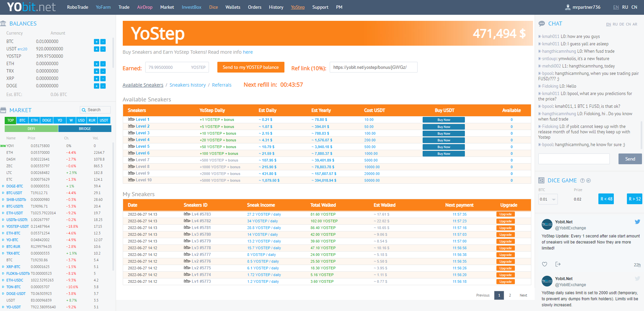The width and height of the screenshot is (644, 311).
Task: Click the Balances bank building icon
Action: tap(3, 24)
